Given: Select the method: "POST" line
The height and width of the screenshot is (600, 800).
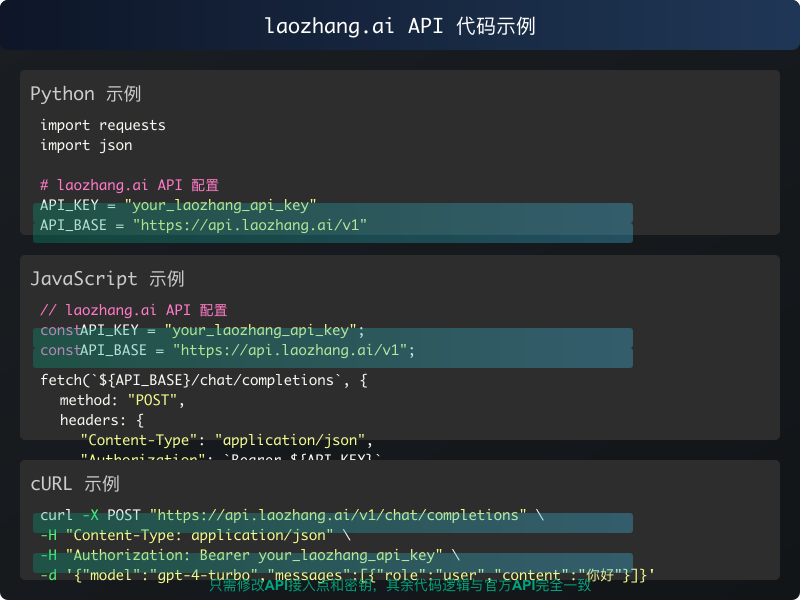Looking at the screenshot, I should [122, 401].
